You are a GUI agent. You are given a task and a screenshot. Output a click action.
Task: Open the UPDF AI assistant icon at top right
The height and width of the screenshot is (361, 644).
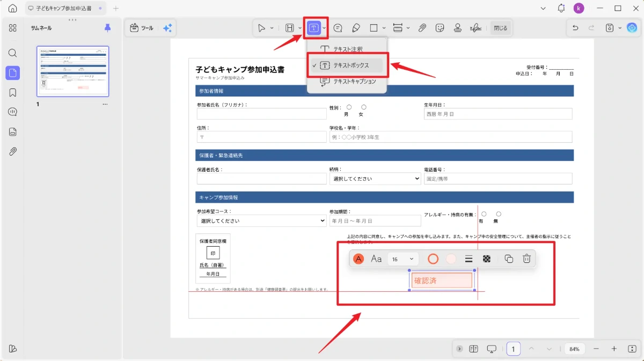tap(632, 28)
